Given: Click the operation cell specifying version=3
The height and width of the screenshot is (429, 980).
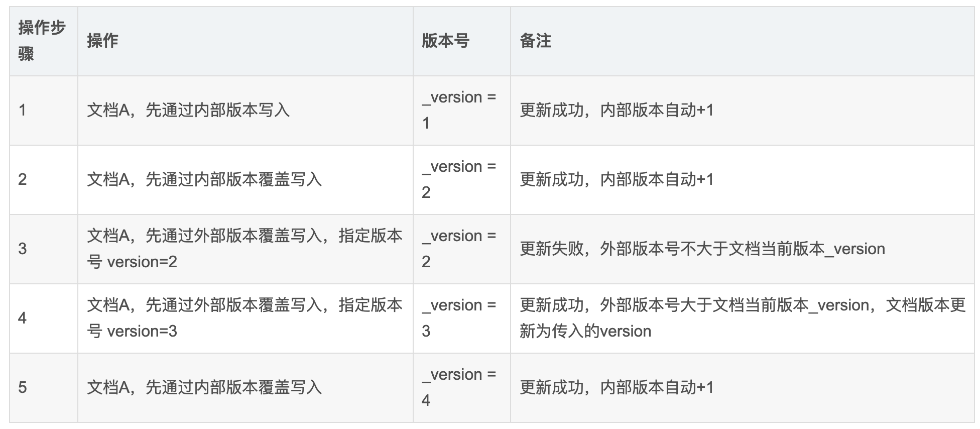Looking at the screenshot, I should pos(244,318).
